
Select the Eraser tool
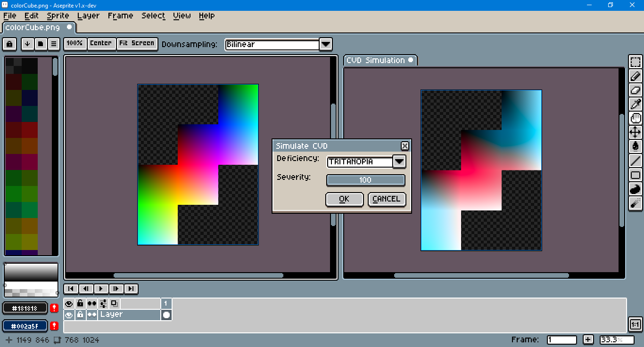(636, 90)
